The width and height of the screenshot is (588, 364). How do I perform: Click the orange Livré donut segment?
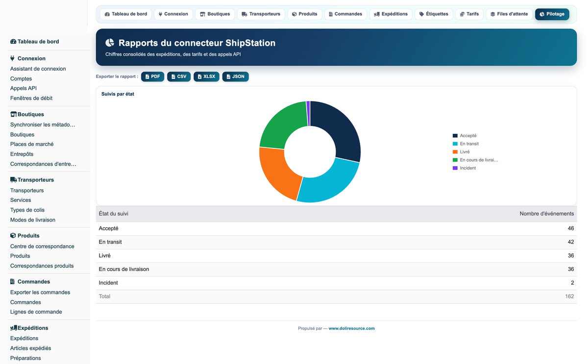coord(277,173)
